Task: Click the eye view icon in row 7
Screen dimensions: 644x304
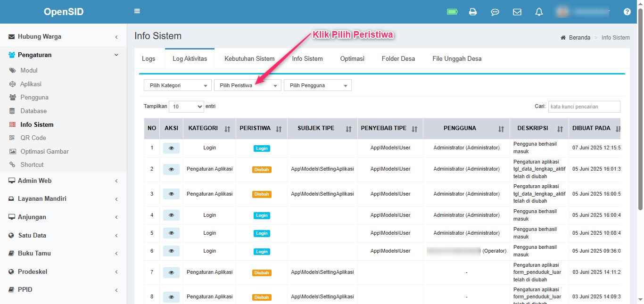Action: (x=171, y=272)
